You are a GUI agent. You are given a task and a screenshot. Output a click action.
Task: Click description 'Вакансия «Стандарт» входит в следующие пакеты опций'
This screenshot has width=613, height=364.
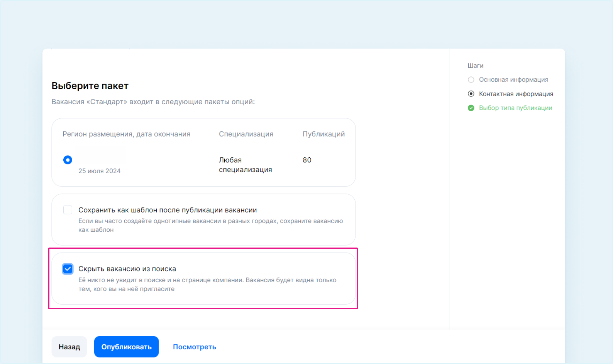153,102
